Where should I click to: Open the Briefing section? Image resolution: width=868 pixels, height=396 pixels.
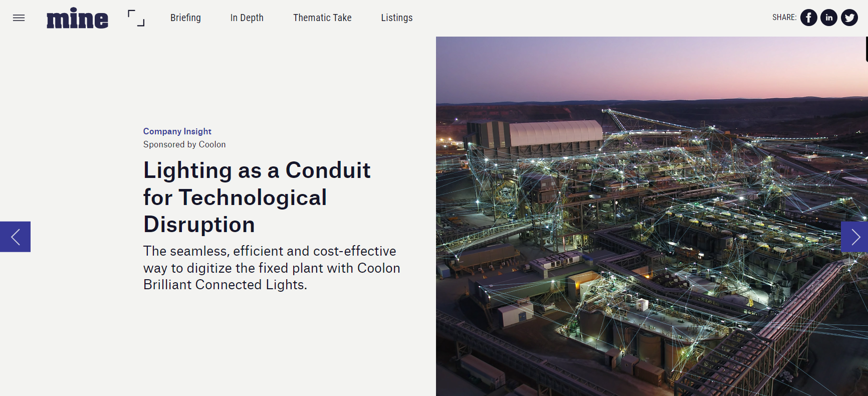[185, 18]
